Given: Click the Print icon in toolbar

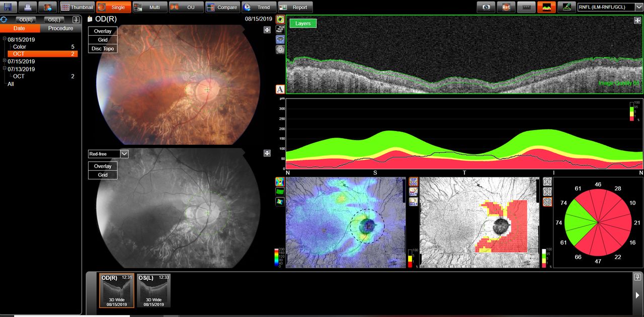Looking at the screenshot, I should (27, 7).
